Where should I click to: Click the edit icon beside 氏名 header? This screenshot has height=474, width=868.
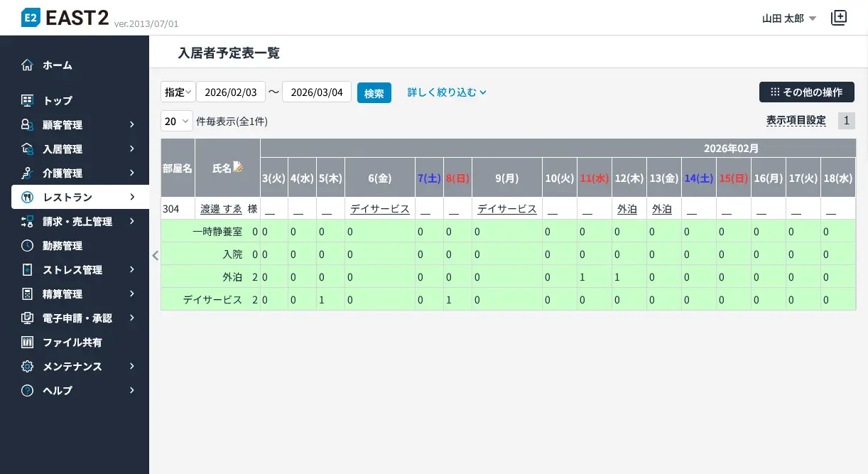[239, 168]
